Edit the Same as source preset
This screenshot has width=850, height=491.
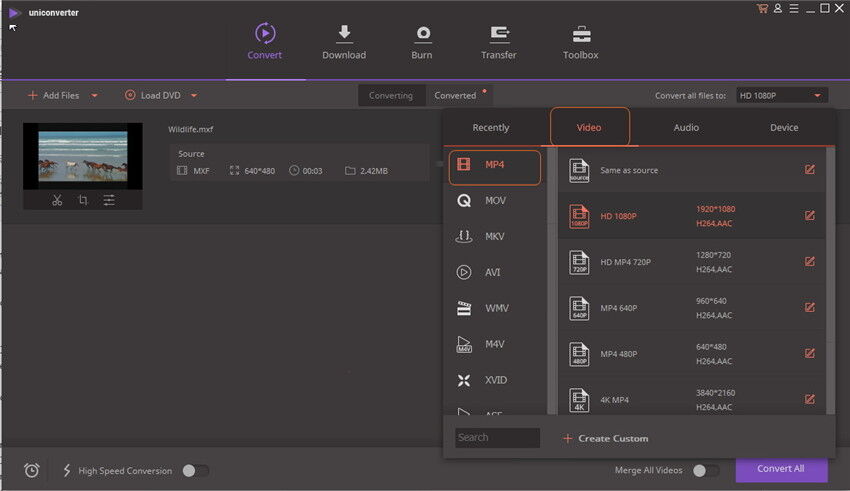809,170
